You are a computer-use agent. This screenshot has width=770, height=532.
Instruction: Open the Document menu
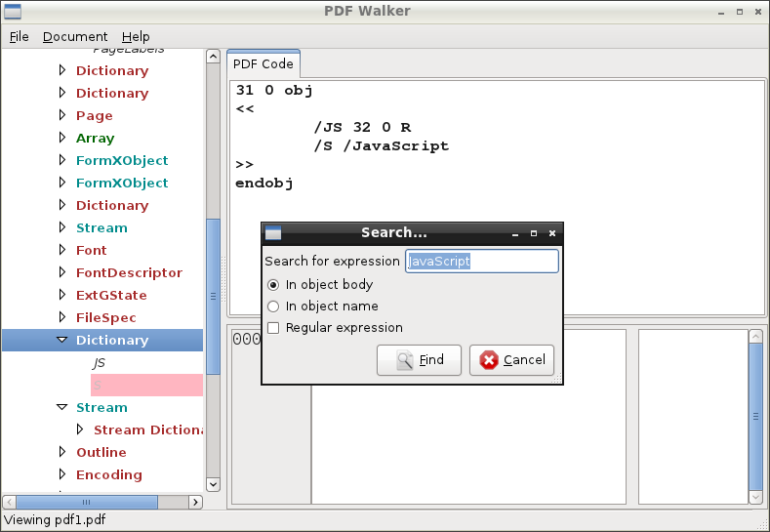pyautogui.click(x=75, y=37)
